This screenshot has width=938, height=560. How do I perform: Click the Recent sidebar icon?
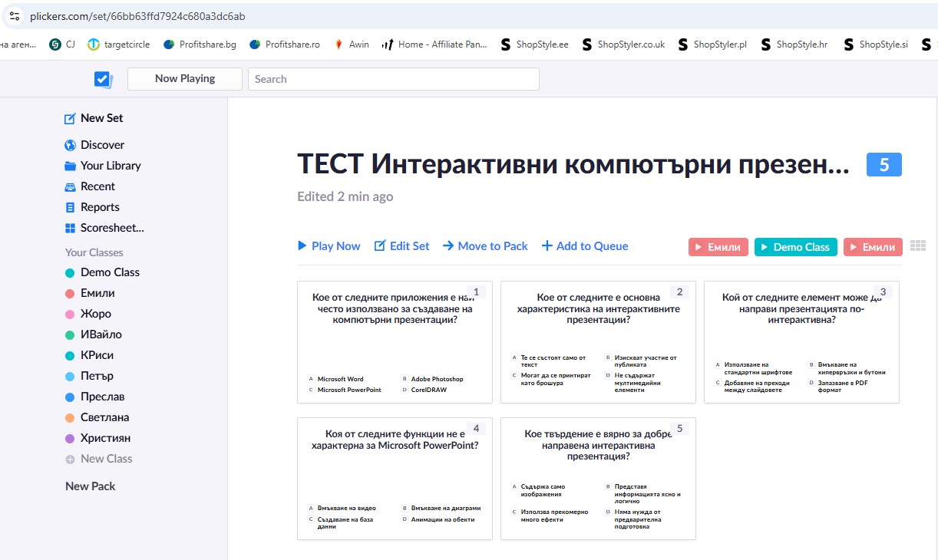(70, 186)
